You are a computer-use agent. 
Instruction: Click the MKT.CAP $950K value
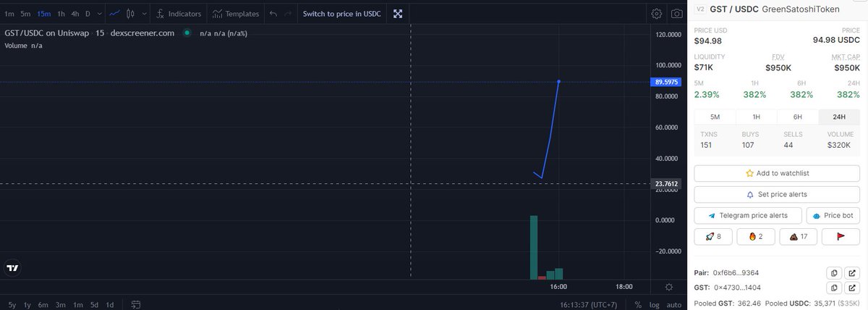click(846, 67)
